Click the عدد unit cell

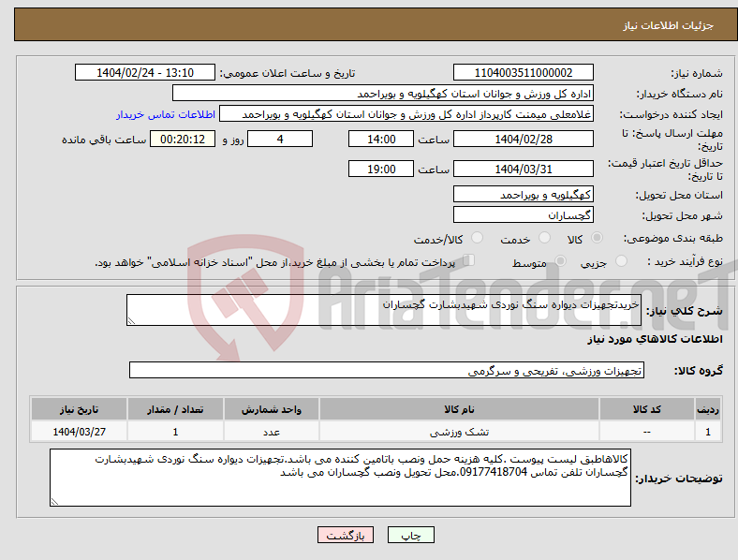pos(272,432)
